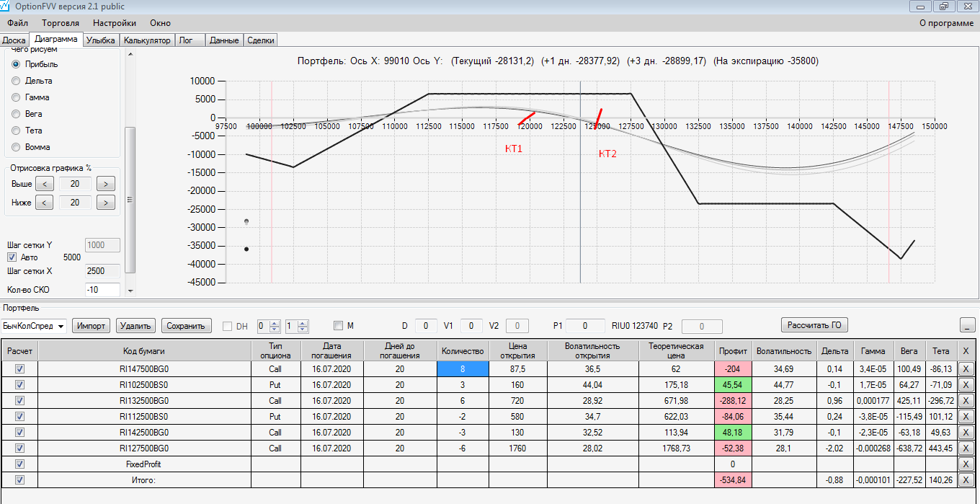
Task: Delete the RI127500BG0 row with X
Action: [966, 448]
